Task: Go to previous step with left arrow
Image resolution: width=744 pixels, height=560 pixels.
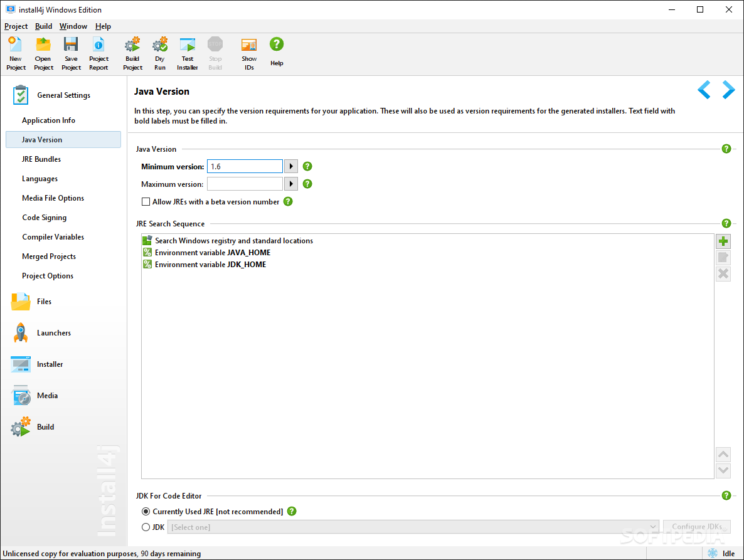Action: 704,90
